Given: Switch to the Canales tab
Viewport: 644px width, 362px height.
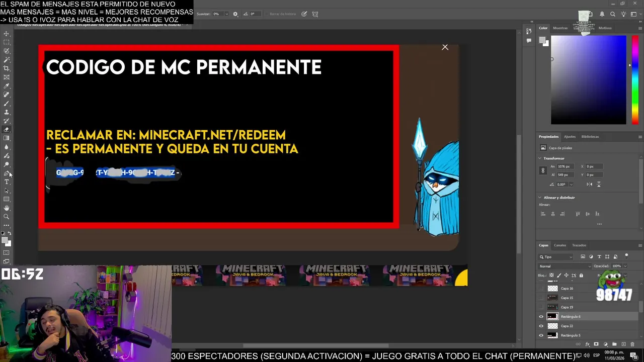Looking at the screenshot, I should [560, 245].
